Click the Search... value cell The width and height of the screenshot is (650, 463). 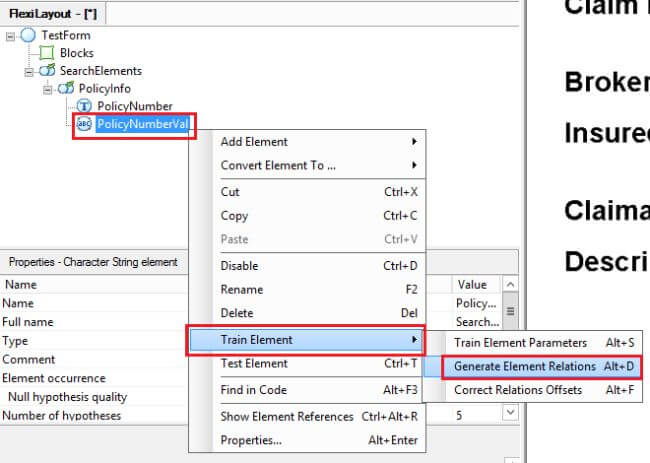click(x=477, y=322)
